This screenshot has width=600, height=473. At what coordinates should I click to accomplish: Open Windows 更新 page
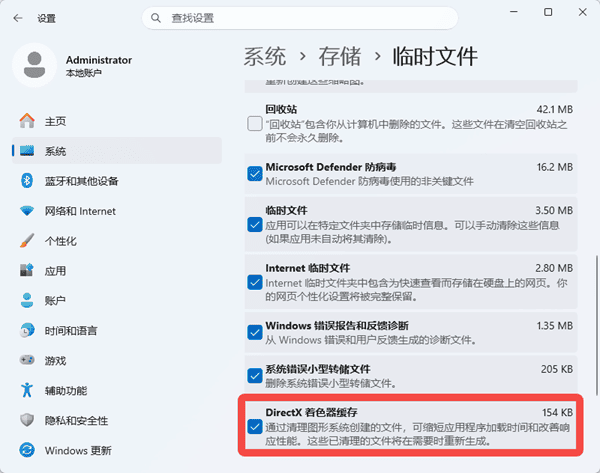117,450
